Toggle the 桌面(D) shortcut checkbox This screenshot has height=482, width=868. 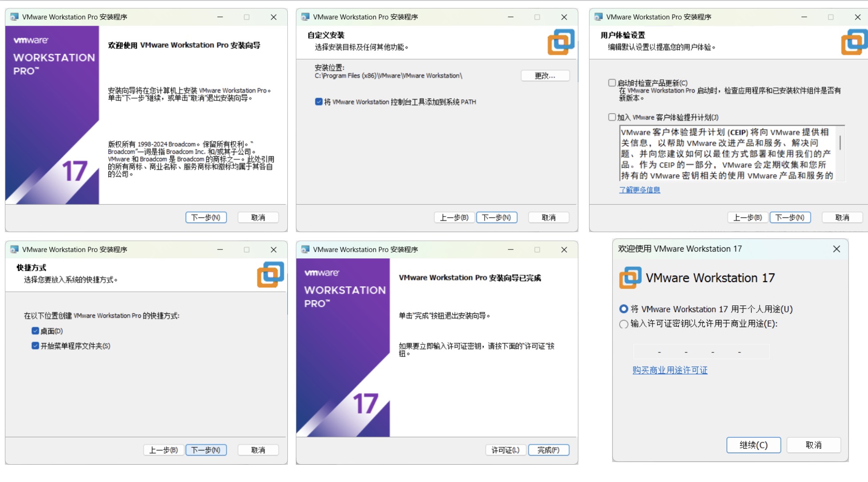pyautogui.click(x=35, y=331)
